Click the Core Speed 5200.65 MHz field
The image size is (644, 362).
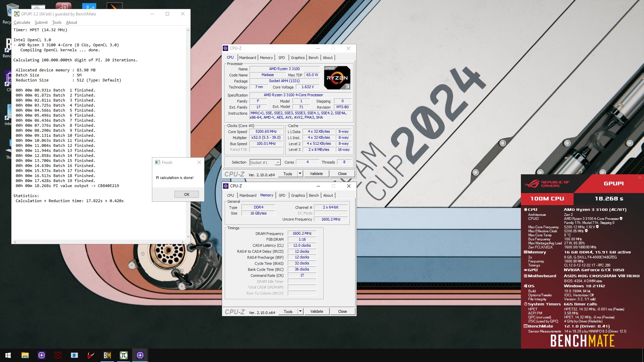(x=266, y=132)
